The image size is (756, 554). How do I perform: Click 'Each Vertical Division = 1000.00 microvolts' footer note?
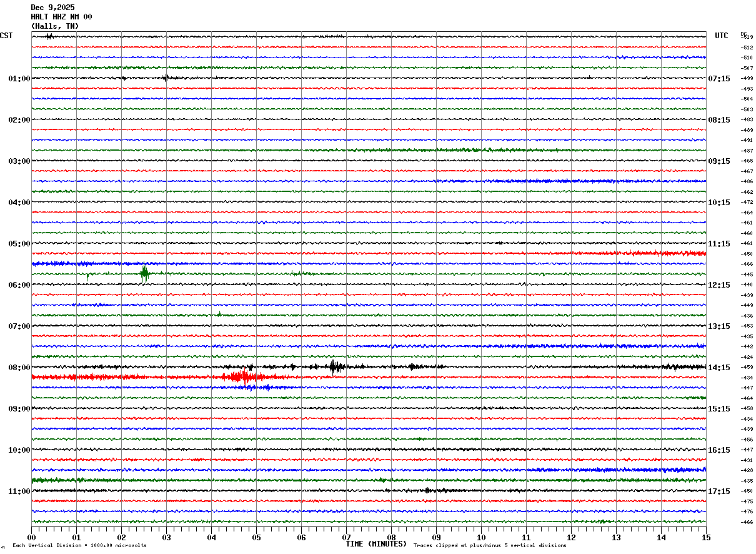[80, 545]
